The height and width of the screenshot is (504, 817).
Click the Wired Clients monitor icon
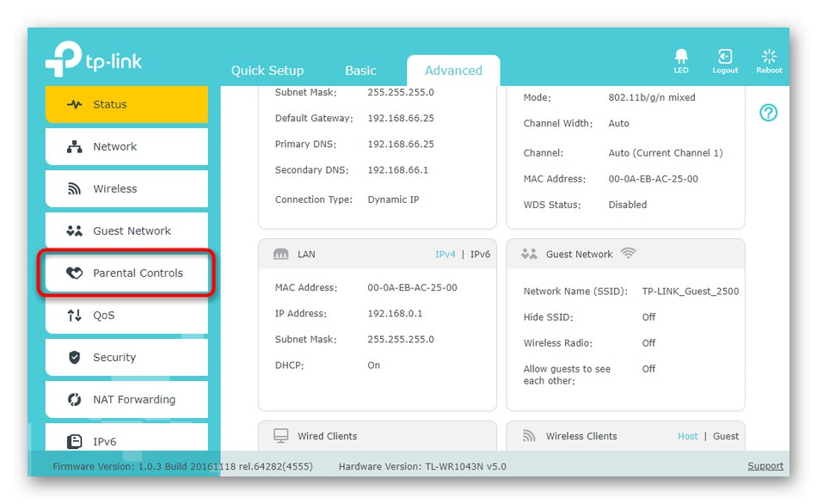pos(281,436)
